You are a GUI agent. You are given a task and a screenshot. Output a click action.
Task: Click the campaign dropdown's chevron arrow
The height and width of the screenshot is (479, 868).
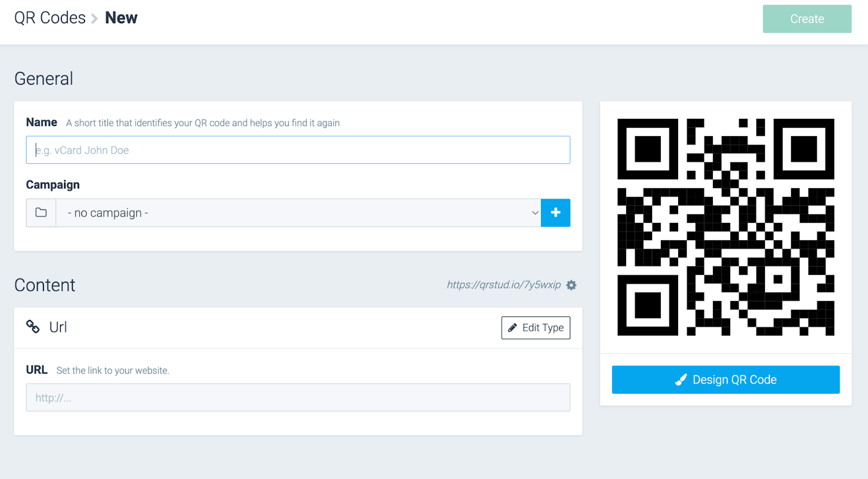tap(535, 213)
